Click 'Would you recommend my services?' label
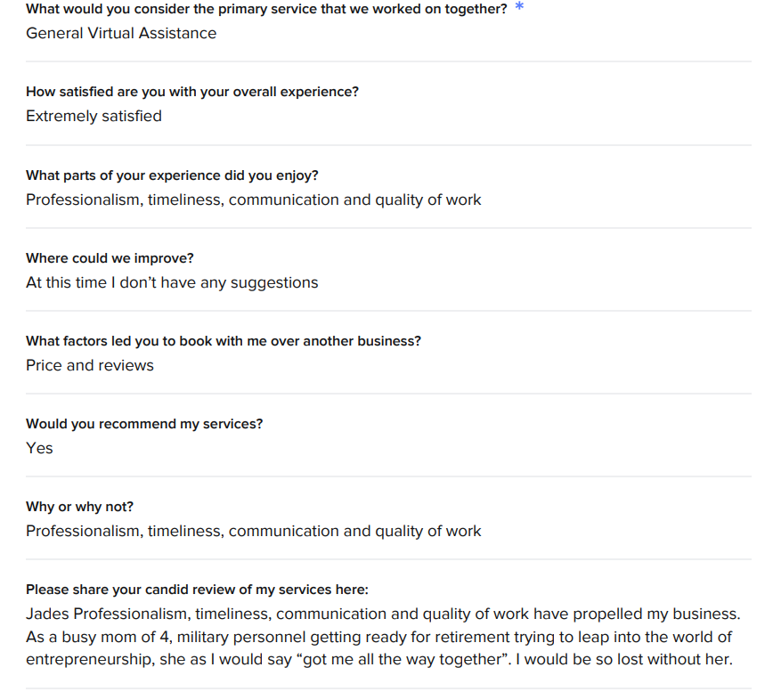This screenshot has height=700, width=773. [144, 424]
